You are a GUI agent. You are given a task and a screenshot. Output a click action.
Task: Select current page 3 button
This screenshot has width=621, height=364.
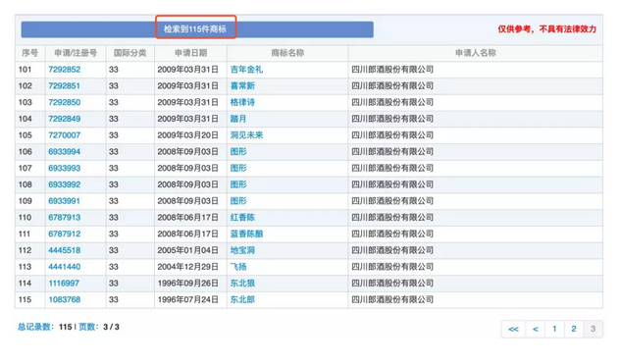click(x=593, y=329)
